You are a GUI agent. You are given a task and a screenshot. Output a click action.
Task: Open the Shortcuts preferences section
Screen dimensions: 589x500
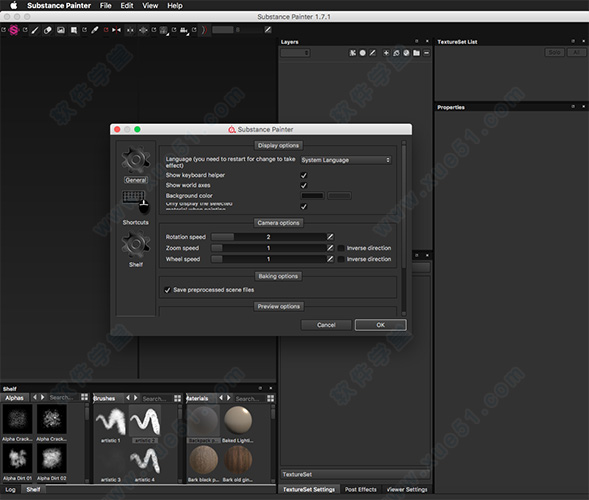(136, 207)
